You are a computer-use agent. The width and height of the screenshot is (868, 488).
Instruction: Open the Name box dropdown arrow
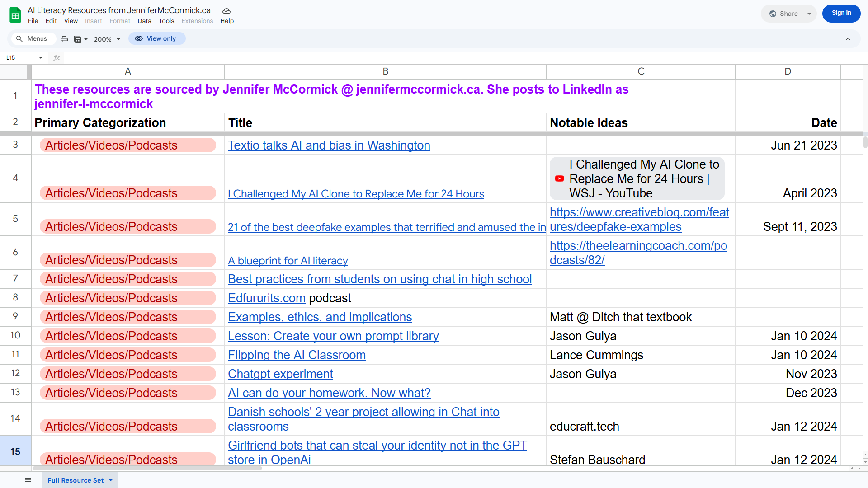(x=41, y=58)
